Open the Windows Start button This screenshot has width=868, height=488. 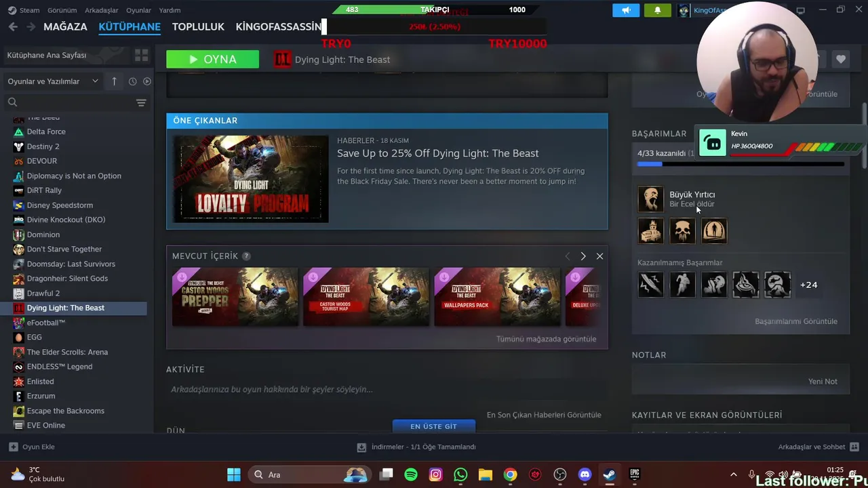click(234, 474)
